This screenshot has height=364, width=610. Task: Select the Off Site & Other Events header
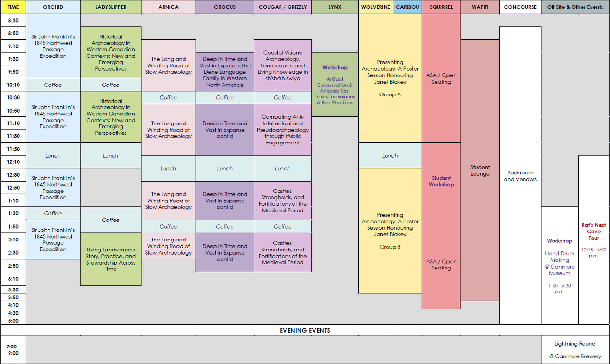575,7
